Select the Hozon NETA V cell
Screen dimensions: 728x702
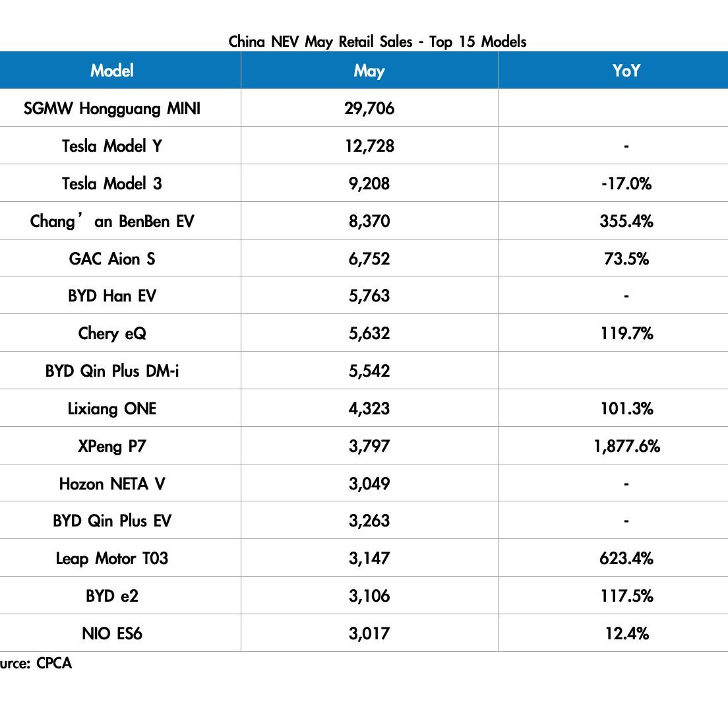point(112,484)
